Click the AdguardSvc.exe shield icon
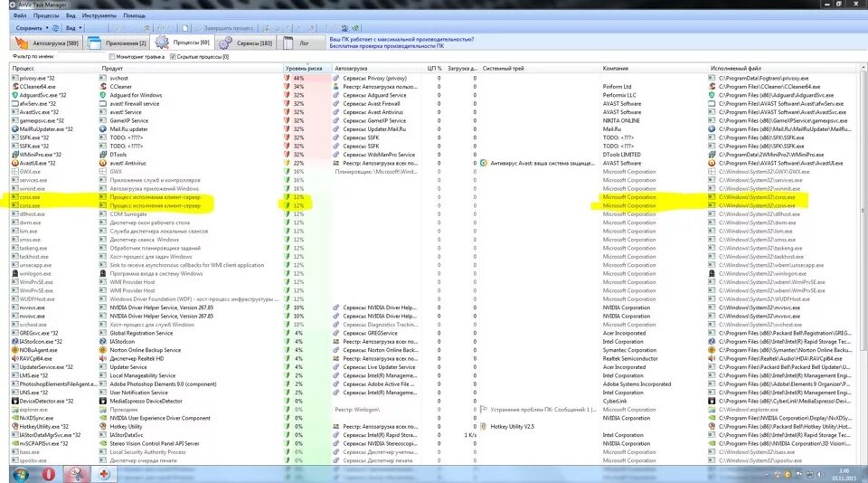Image resolution: width=868 pixels, height=483 pixels. [15, 95]
